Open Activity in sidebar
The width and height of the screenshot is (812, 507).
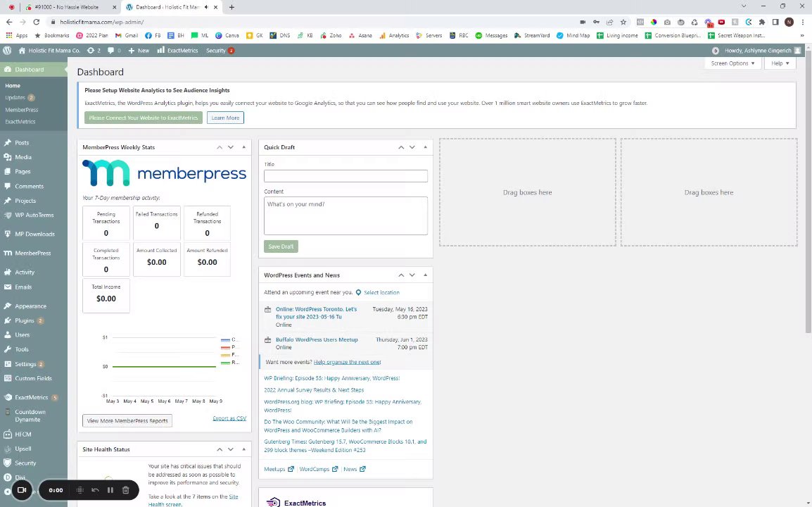tap(25, 273)
